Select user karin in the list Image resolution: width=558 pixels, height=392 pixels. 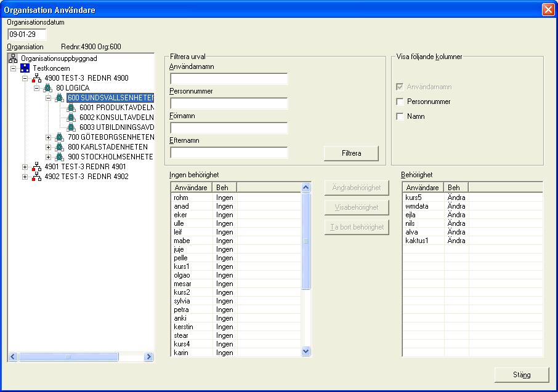click(181, 353)
